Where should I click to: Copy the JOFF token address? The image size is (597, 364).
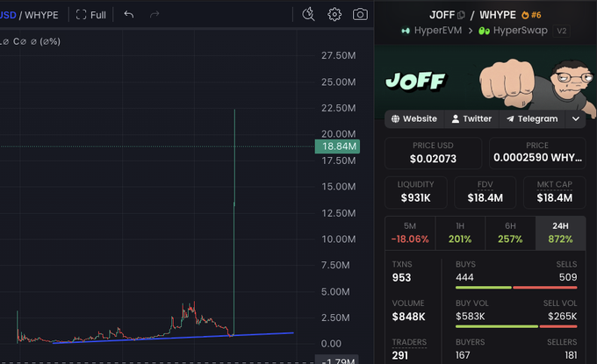pos(461,15)
